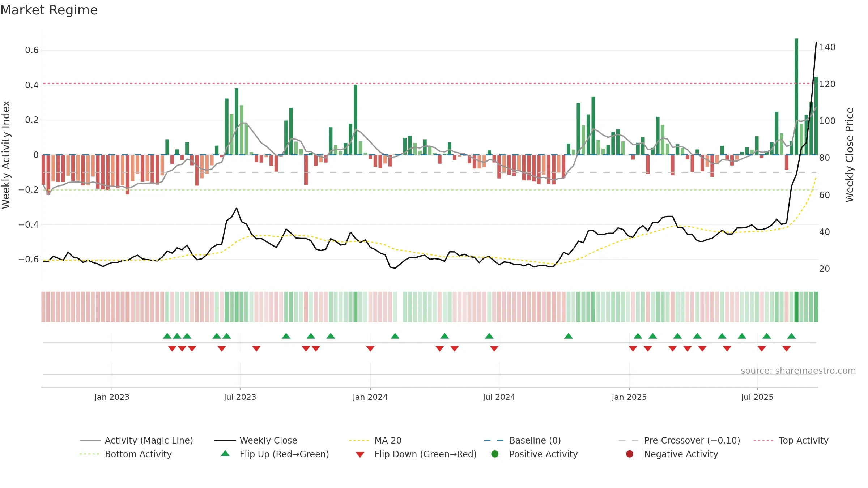
Task: Click the Activity (Magic Line) legend entry
Action: click(x=136, y=440)
